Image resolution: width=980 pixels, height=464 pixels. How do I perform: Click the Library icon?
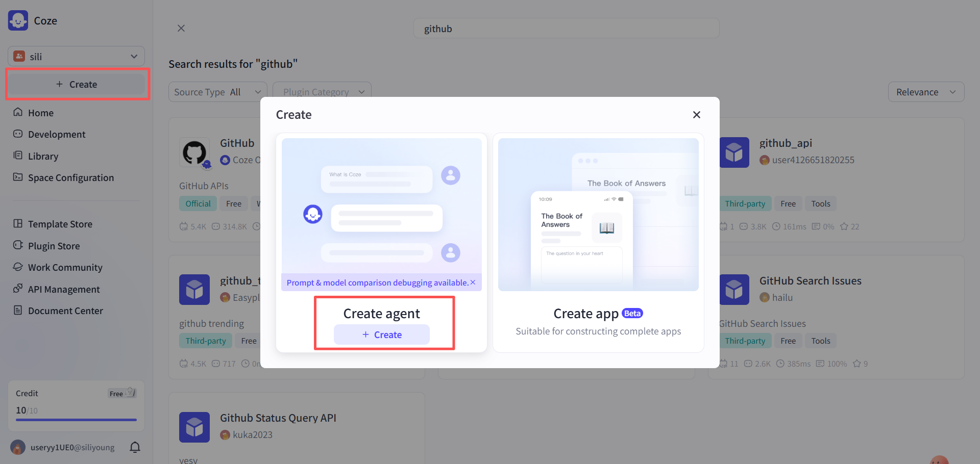point(18,156)
